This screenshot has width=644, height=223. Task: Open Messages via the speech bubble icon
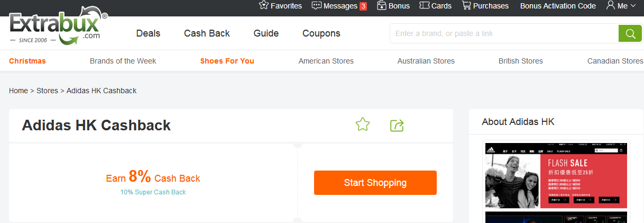(317, 5)
